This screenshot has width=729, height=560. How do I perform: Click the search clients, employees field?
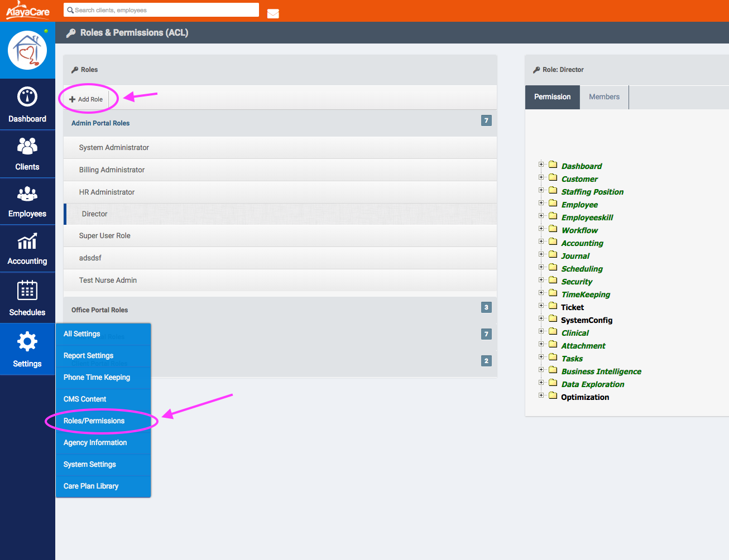pos(162,10)
